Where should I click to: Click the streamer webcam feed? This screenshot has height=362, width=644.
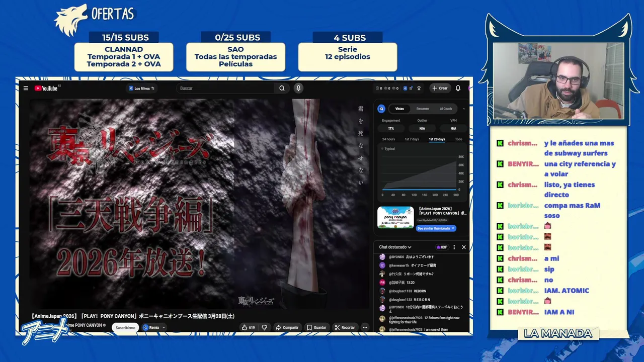(558, 81)
